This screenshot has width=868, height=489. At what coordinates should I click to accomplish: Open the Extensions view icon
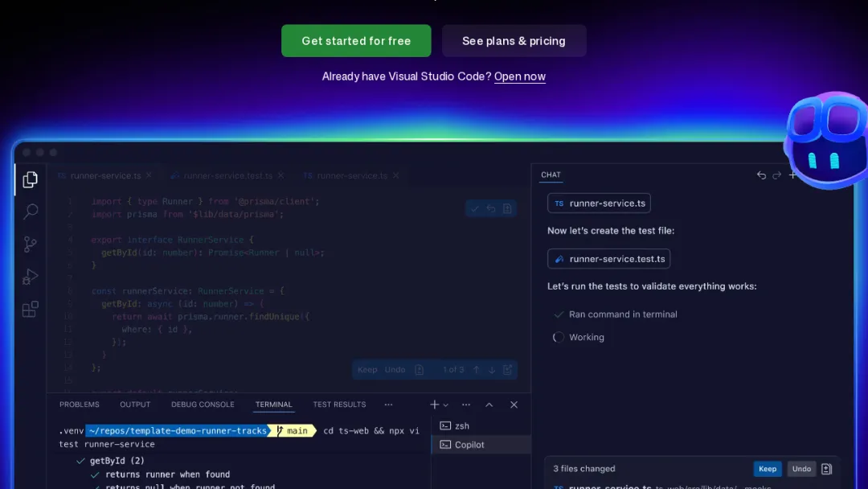tap(31, 309)
